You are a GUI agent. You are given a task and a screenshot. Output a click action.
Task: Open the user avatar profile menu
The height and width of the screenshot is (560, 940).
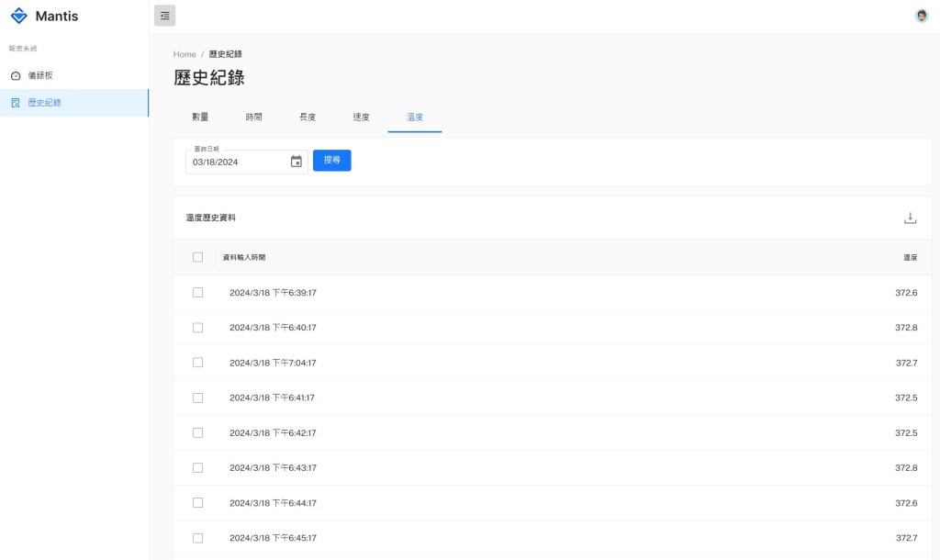pos(921,16)
